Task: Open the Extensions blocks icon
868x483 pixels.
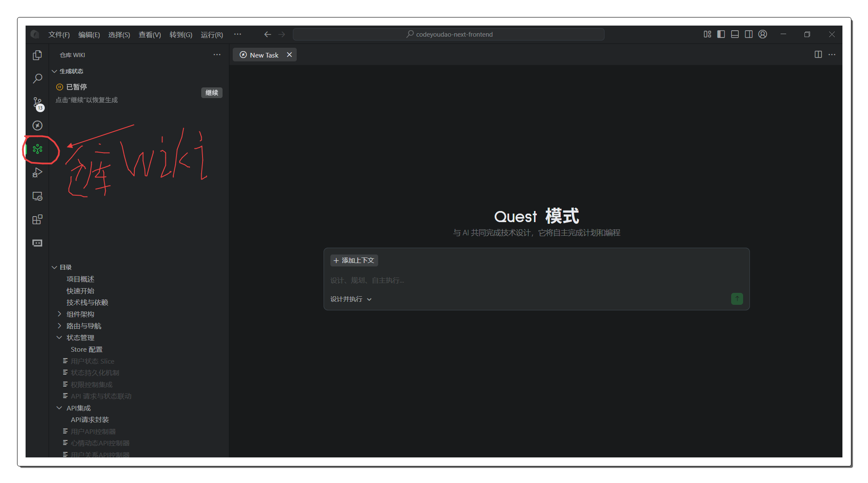Action: (x=38, y=220)
